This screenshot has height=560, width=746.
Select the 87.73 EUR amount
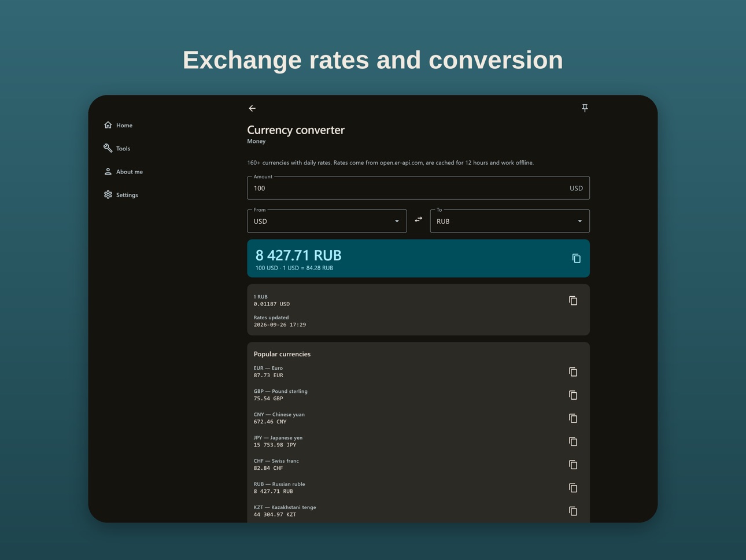268,375
